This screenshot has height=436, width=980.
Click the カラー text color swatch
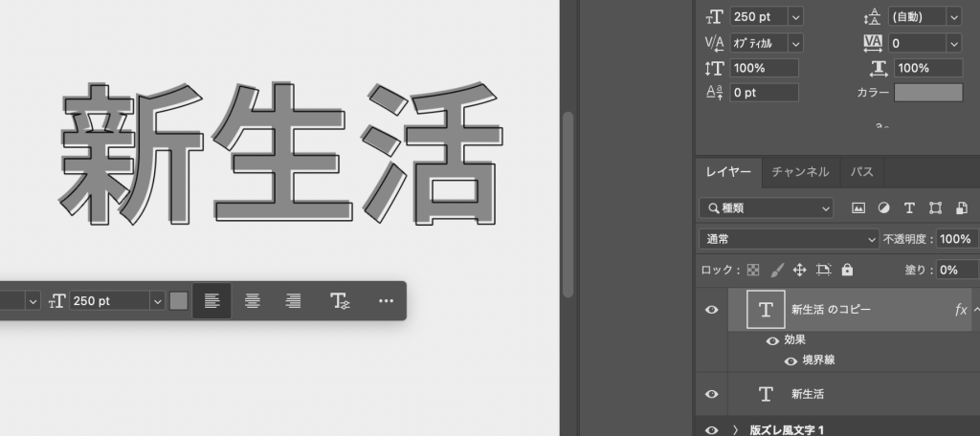[927, 93]
